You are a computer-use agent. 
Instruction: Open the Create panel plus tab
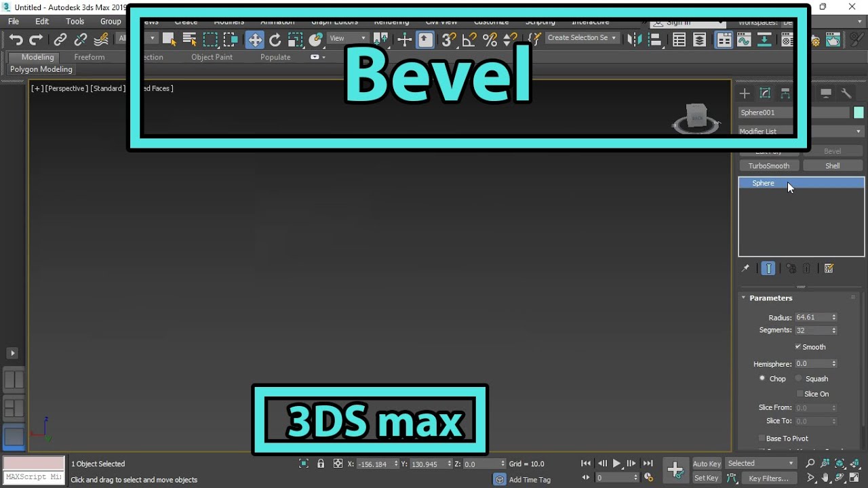click(x=745, y=94)
